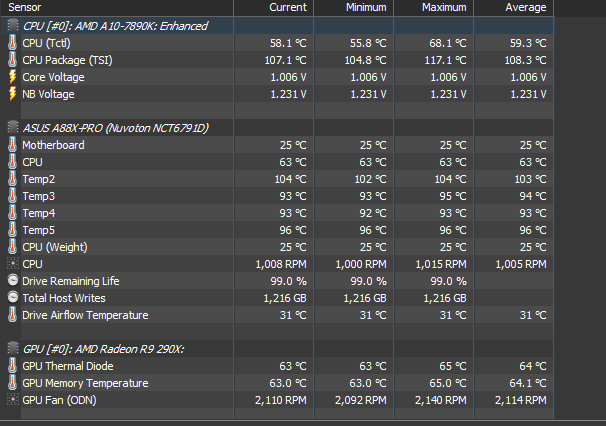
Task: Click the 1.006 V minimum Core Voltage value
Action: click(x=368, y=77)
